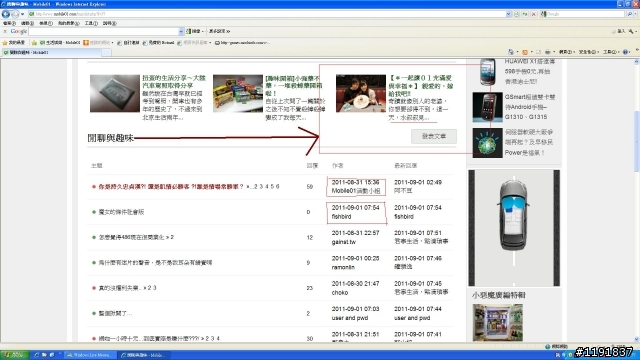Open the Print dropdown arrow
This screenshot has width=640, height=360.
point(554,52)
